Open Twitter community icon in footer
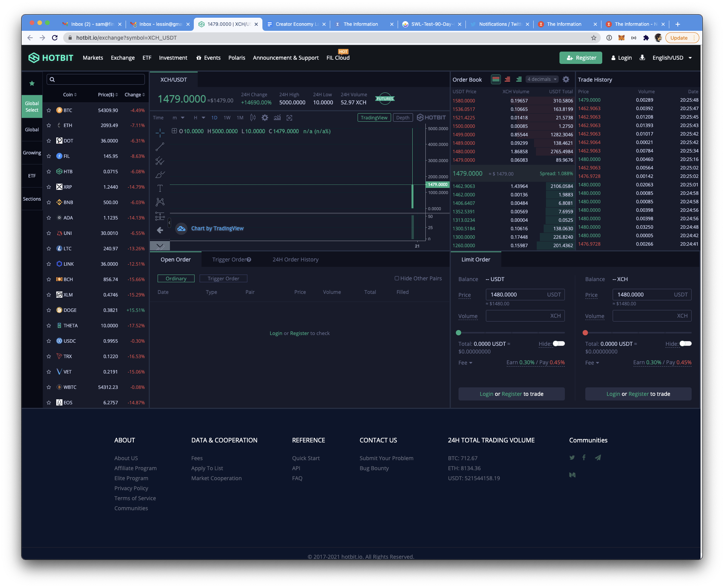Screen dimensions: 724x588 [x=572, y=458]
